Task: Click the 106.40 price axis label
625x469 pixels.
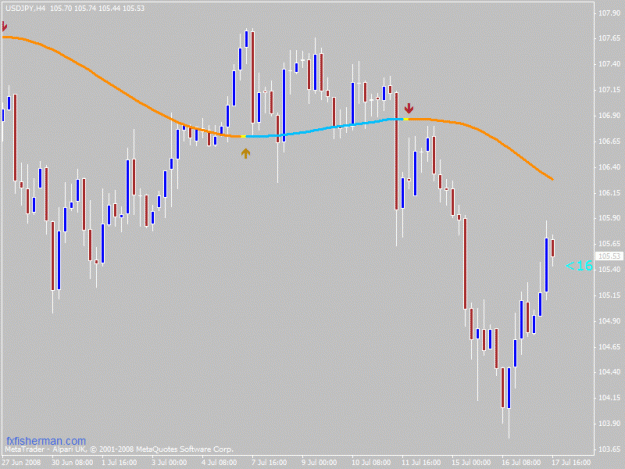Action: point(609,167)
